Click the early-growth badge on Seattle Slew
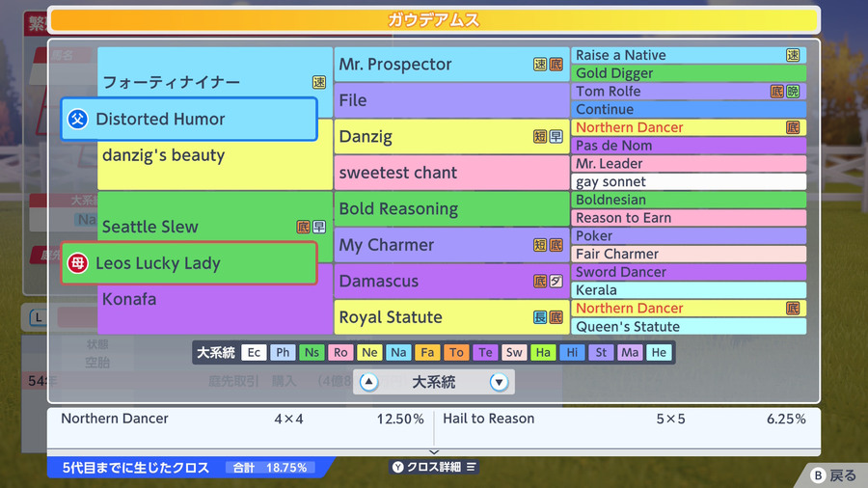This screenshot has width=868, height=488. [319, 227]
